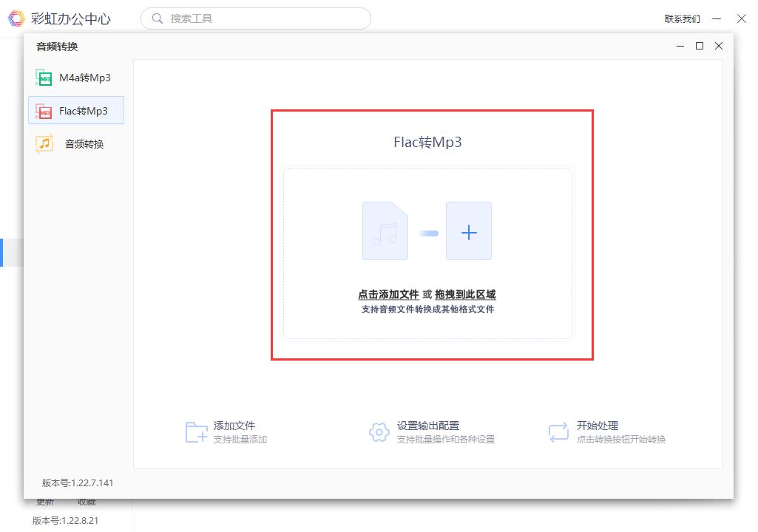The image size is (758, 532).
Task: Click the plus icon in the drop area
Action: [469, 231]
